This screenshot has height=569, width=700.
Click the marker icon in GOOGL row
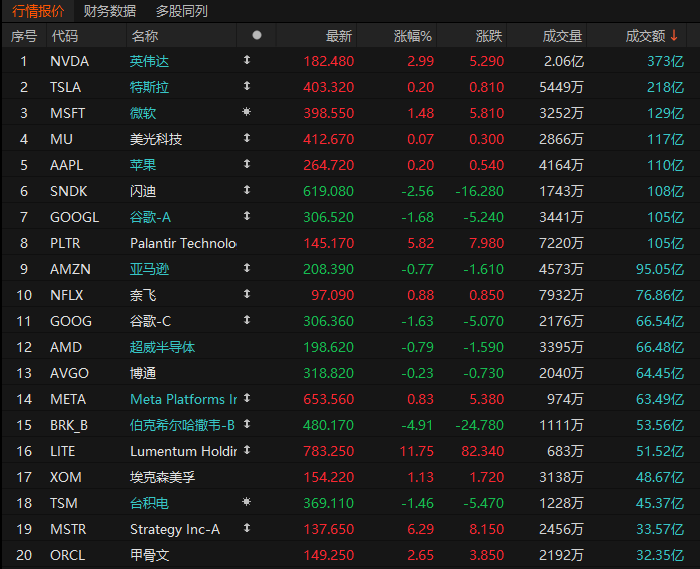click(x=247, y=216)
